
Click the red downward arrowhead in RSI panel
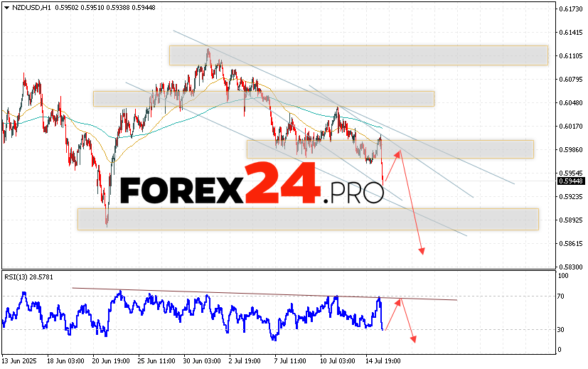coord(412,338)
